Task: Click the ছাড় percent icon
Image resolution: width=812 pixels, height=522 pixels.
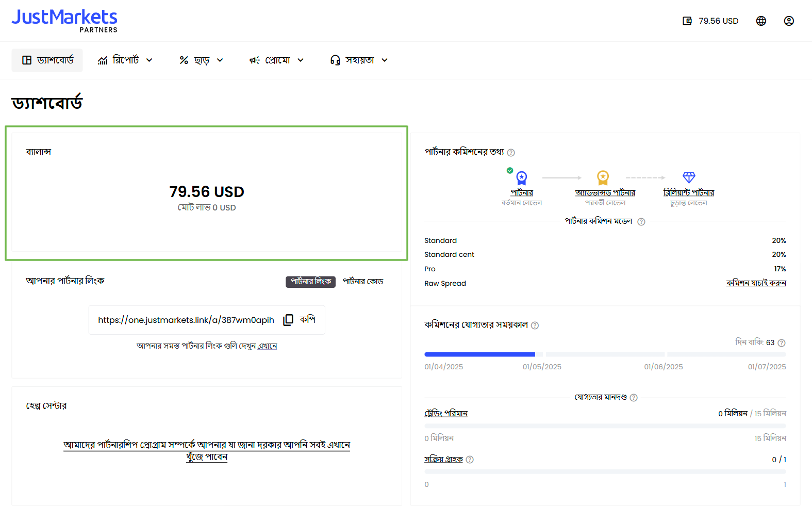Action: coord(184,60)
